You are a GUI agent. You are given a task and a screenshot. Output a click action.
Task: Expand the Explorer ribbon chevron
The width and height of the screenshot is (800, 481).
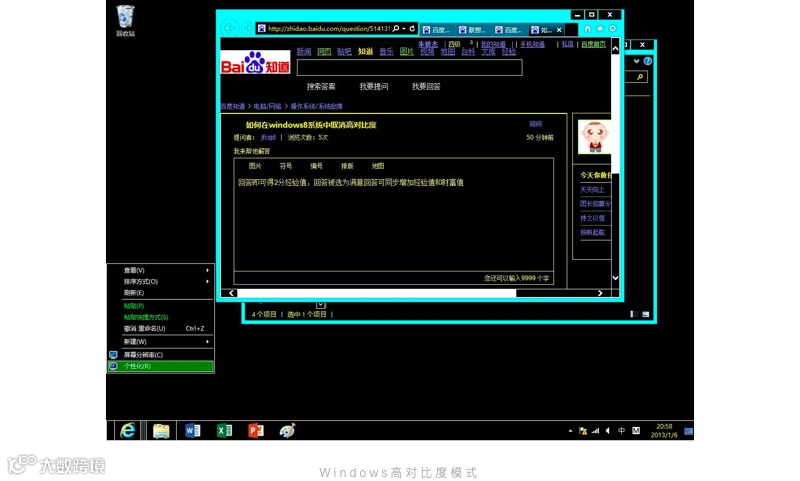pyautogui.click(x=636, y=61)
